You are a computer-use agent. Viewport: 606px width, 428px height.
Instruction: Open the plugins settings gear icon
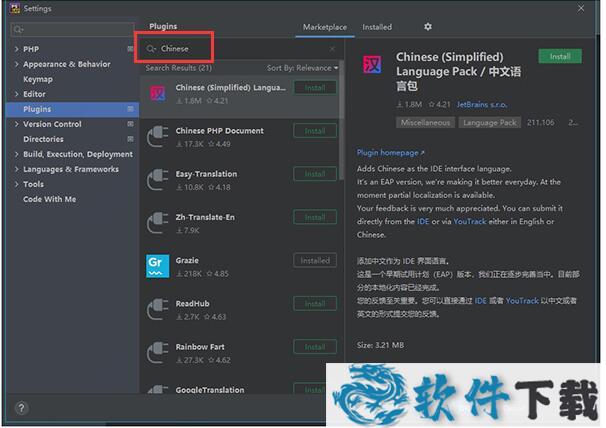tap(428, 27)
